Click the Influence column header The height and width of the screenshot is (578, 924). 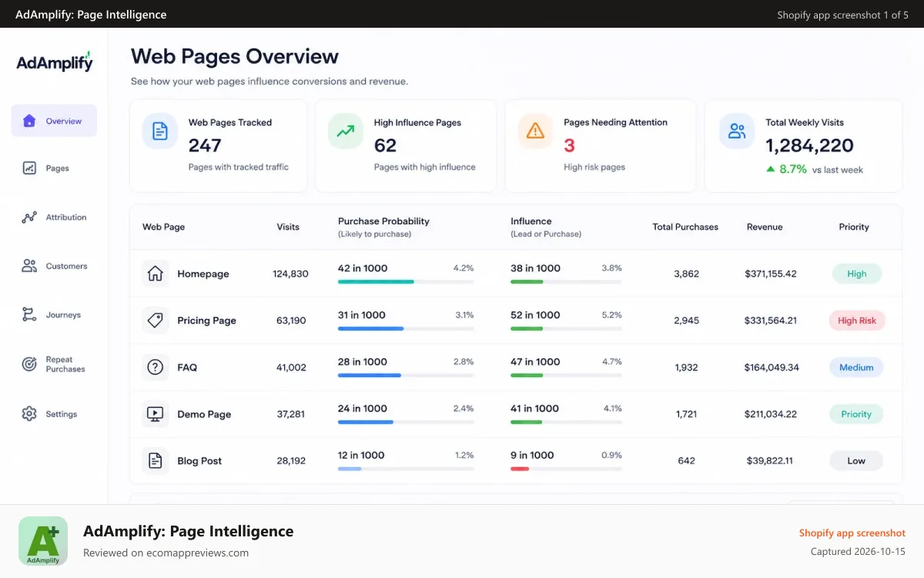pos(546,227)
